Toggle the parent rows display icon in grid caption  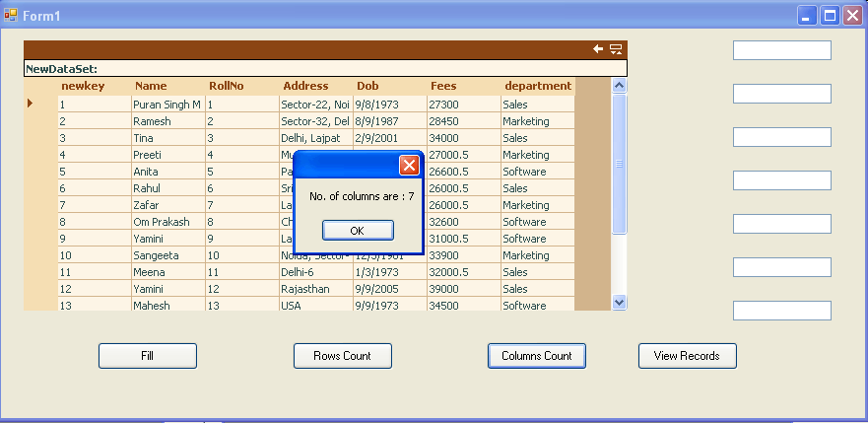click(616, 49)
